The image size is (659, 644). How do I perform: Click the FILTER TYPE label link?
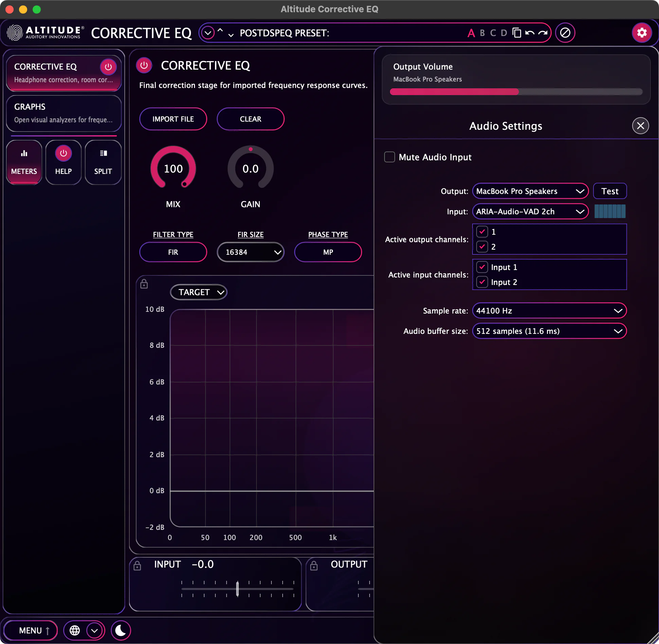pyautogui.click(x=173, y=234)
